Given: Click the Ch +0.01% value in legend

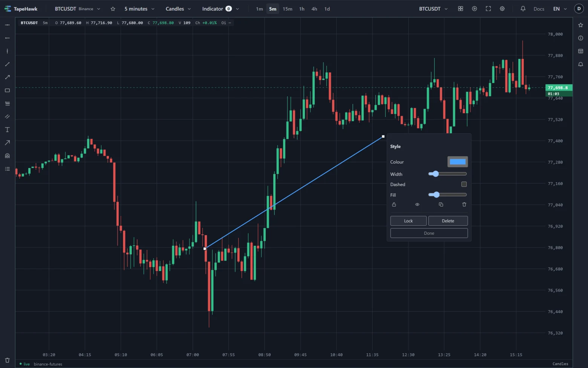Looking at the screenshot, I should click(x=206, y=23).
